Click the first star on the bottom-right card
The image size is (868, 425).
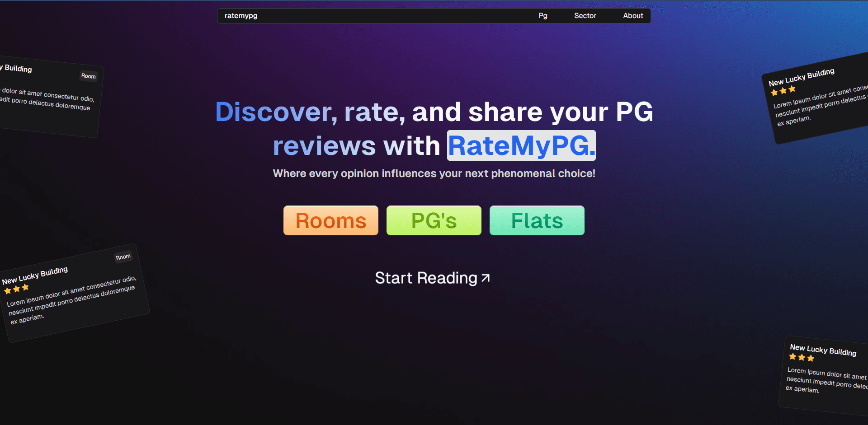coord(792,357)
